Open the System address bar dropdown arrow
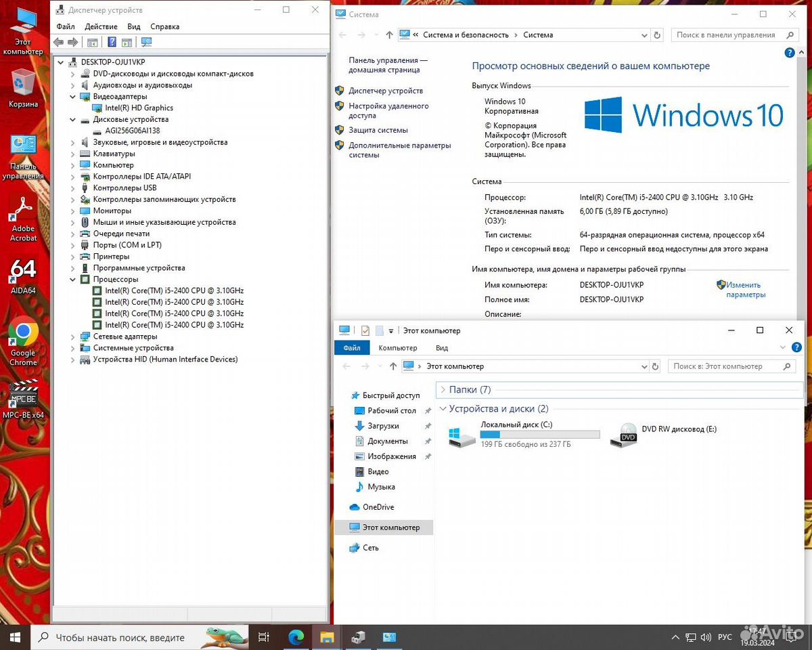The image size is (812, 650). click(x=644, y=35)
